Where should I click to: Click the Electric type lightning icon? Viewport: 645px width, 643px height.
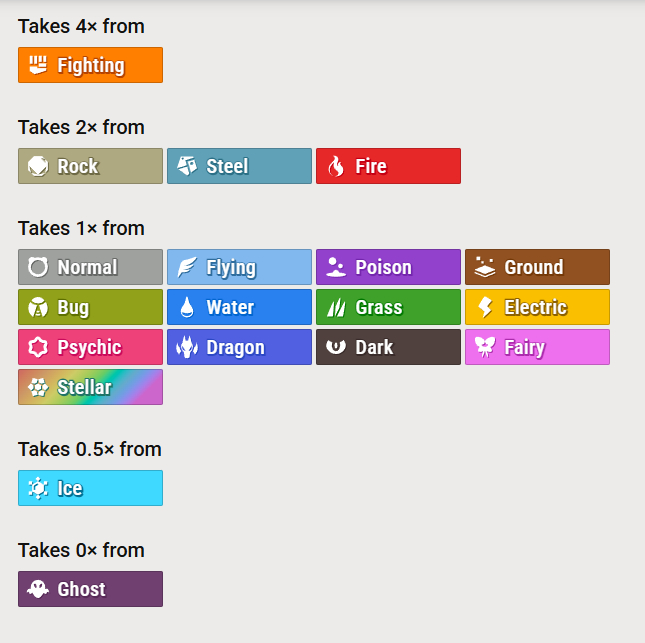485,307
